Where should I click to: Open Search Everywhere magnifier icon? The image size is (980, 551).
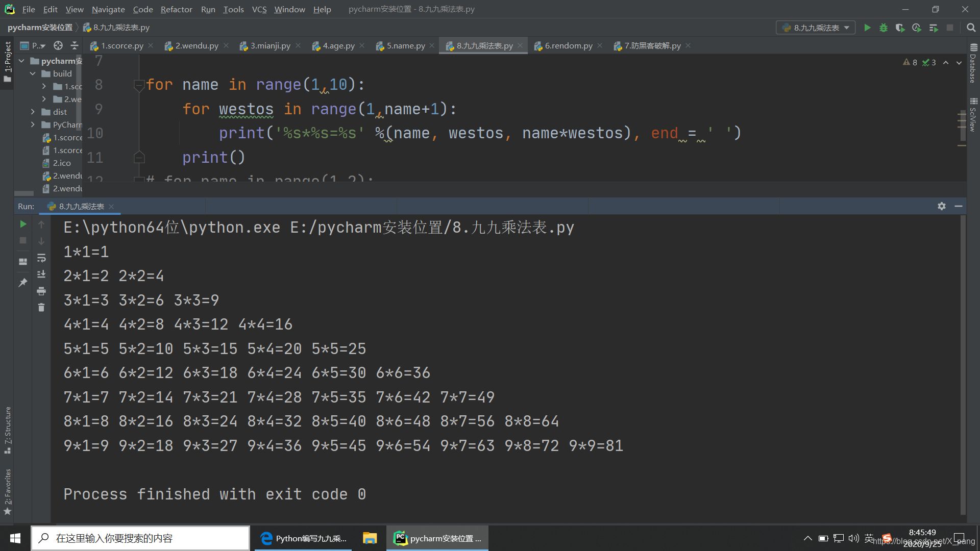point(971,28)
